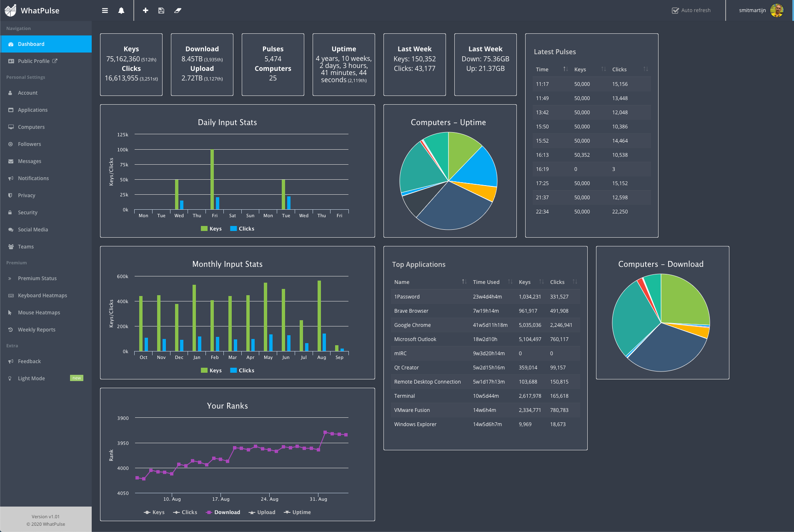Toggle Clicks series in Daily Input Stats legend
Image resolution: width=794 pixels, height=532 pixels.
(x=242, y=228)
